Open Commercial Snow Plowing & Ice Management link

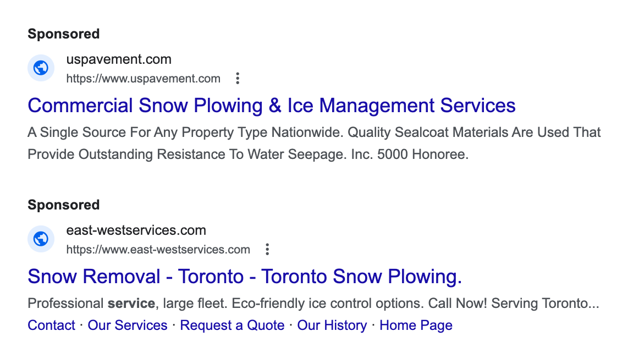(x=272, y=106)
